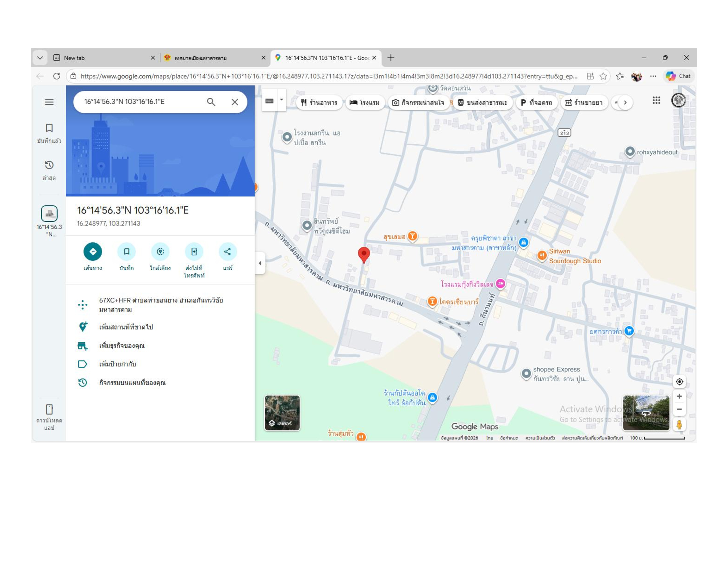
Task: Click the Share (แชร์) icon
Action: tap(228, 251)
